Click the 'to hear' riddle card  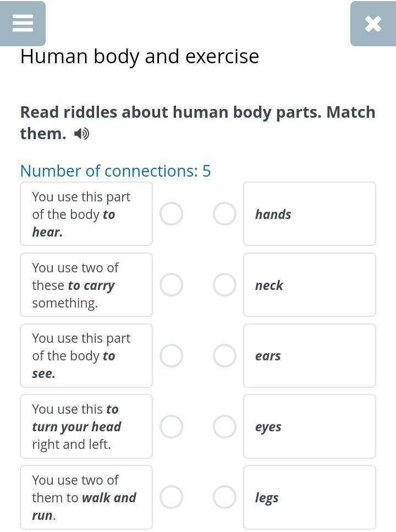tap(86, 214)
